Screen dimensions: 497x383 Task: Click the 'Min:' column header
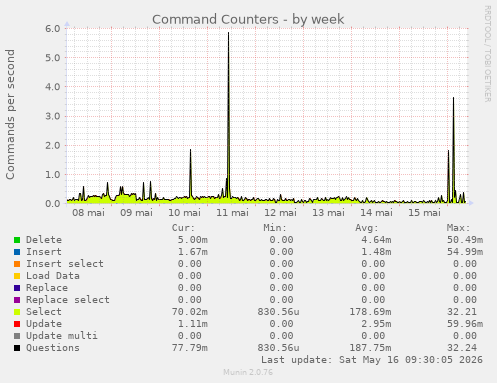(275, 228)
